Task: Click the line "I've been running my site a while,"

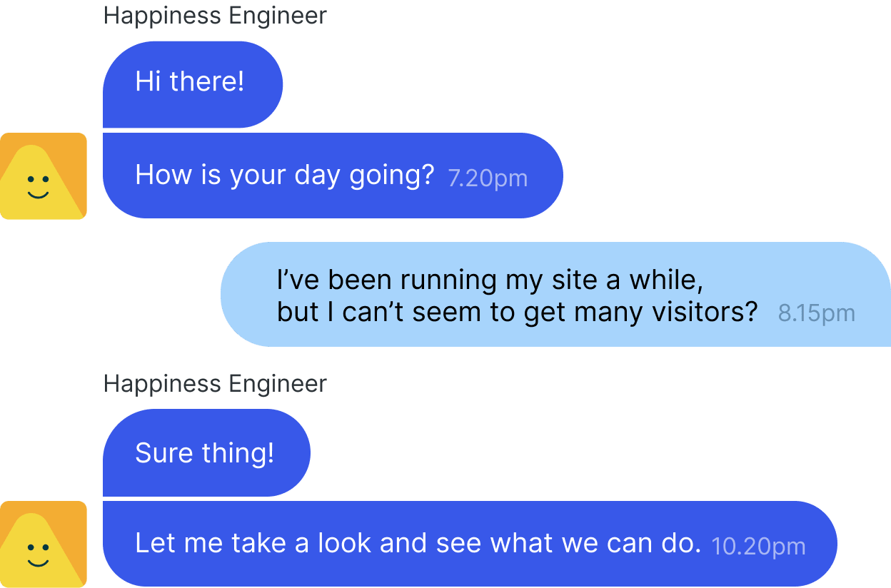Action: point(490,280)
